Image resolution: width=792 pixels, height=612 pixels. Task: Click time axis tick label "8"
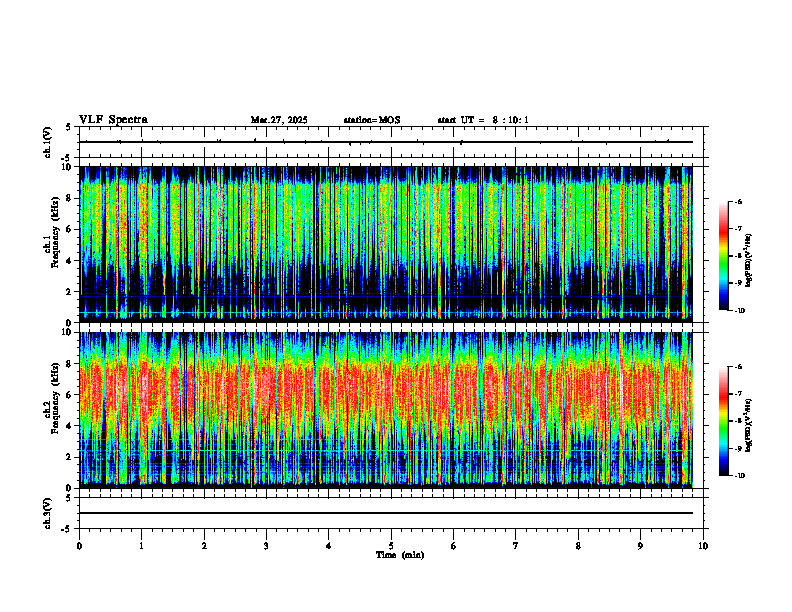tap(578, 546)
